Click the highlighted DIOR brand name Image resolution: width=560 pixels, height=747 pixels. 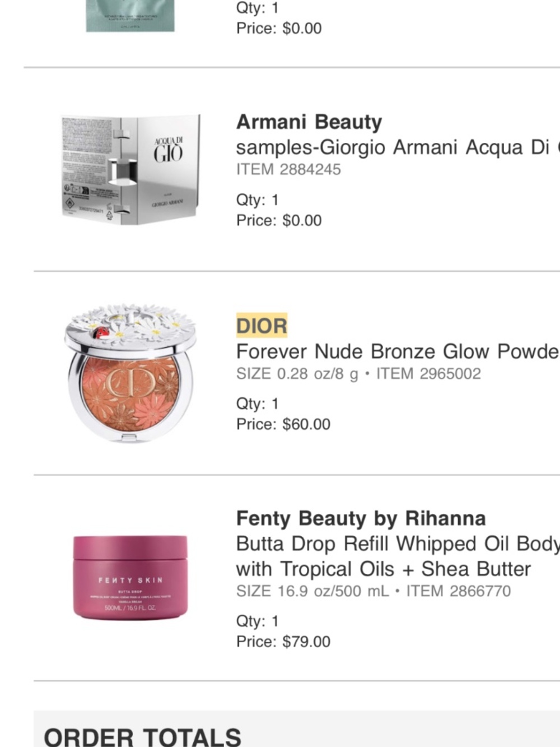coord(262,326)
